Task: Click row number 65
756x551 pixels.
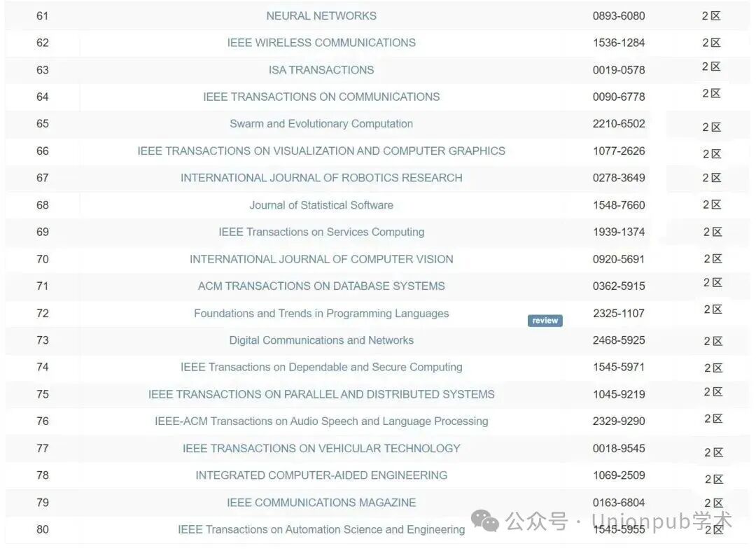Action: tap(43, 124)
